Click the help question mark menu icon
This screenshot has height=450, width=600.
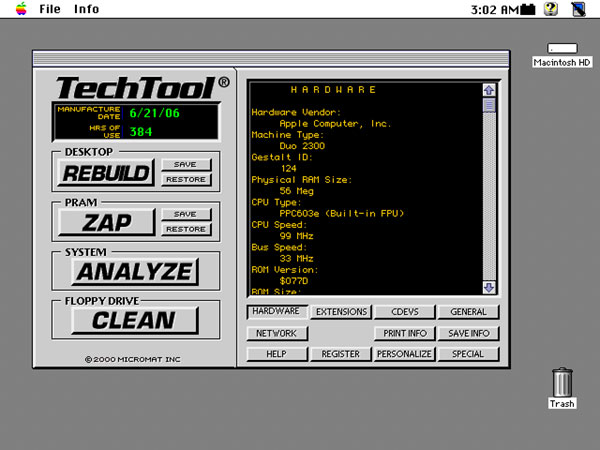(550, 9)
